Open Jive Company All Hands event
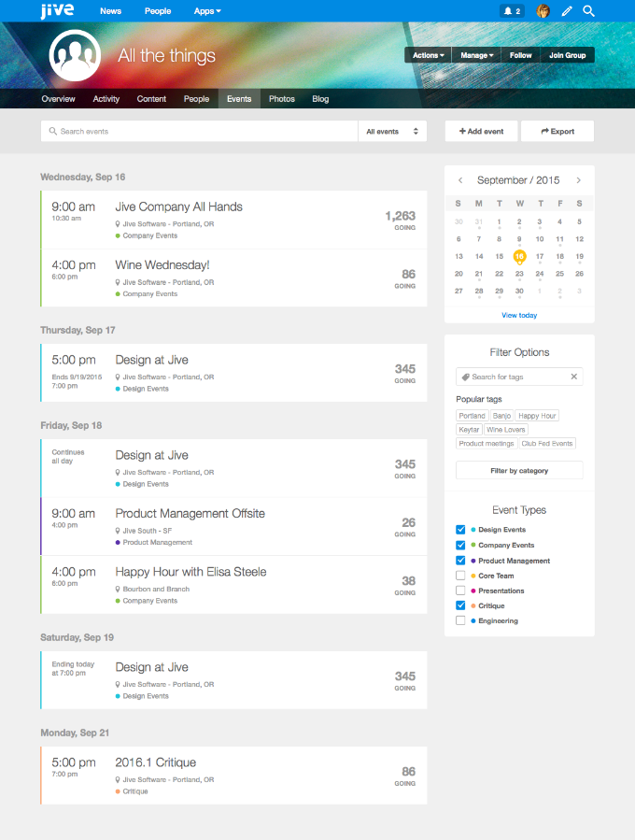Viewport: 635px width, 840px height. [x=179, y=206]
